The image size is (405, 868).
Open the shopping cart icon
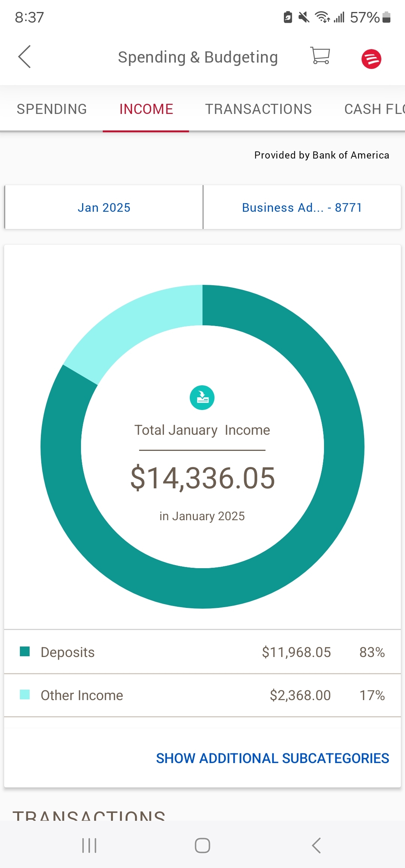[320, 56]
